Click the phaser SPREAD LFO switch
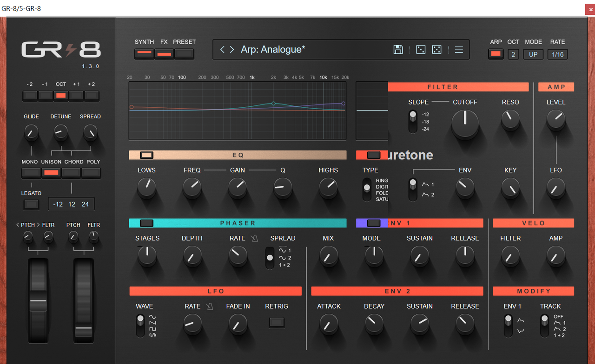The image size is (595, 364). 270,258
